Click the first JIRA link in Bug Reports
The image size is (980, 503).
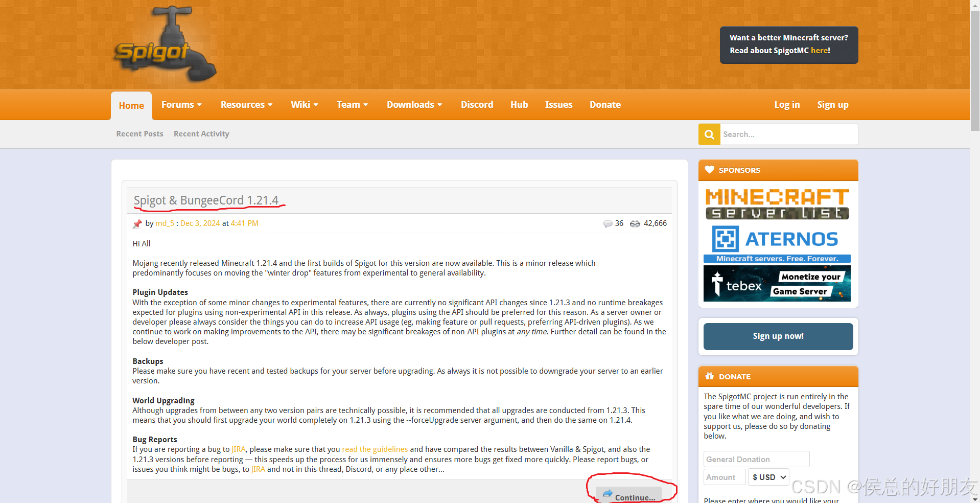coord(239,449)
